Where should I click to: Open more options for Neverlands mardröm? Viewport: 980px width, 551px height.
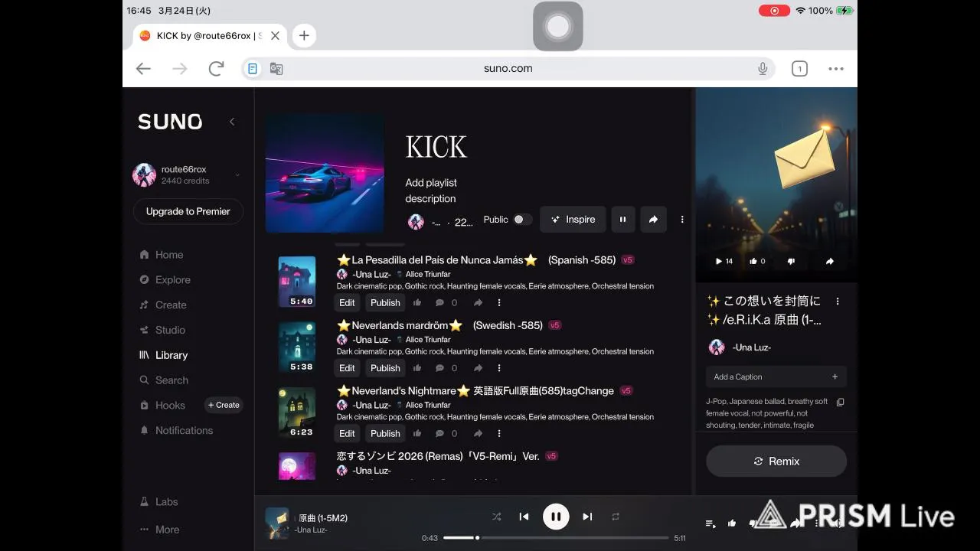point(499,368)
